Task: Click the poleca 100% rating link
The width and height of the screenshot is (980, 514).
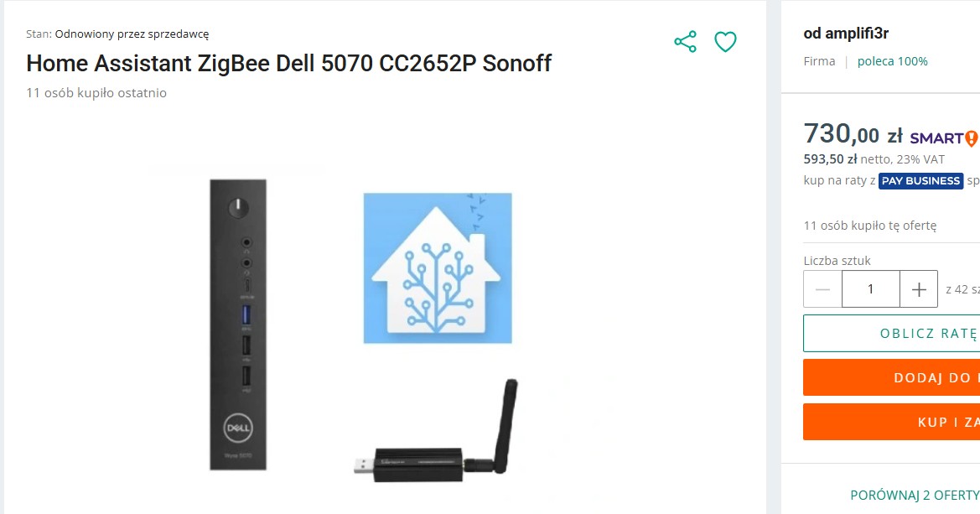Action: click(x=893, y=61)
